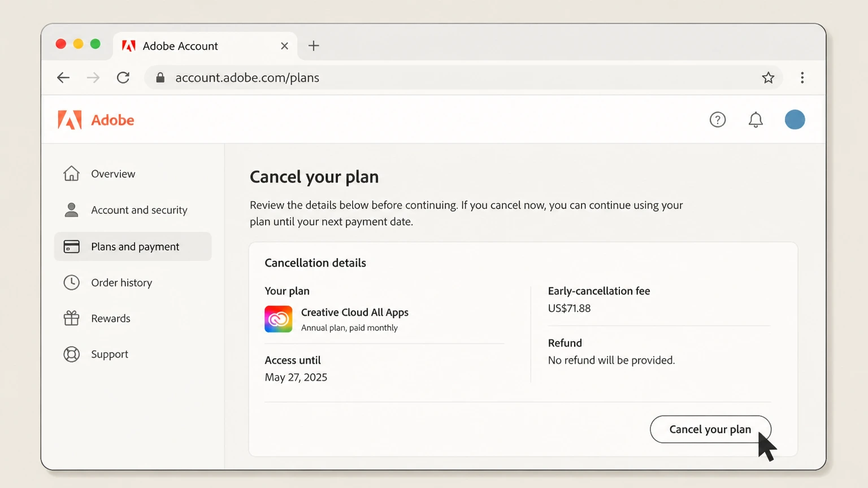Click the red macOS close button
The image size is (868, 488).
tap(61, 44)
